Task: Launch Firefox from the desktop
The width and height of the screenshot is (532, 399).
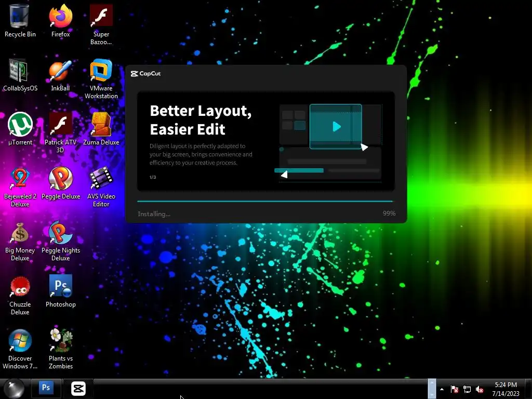Action: tap(60, 21)
